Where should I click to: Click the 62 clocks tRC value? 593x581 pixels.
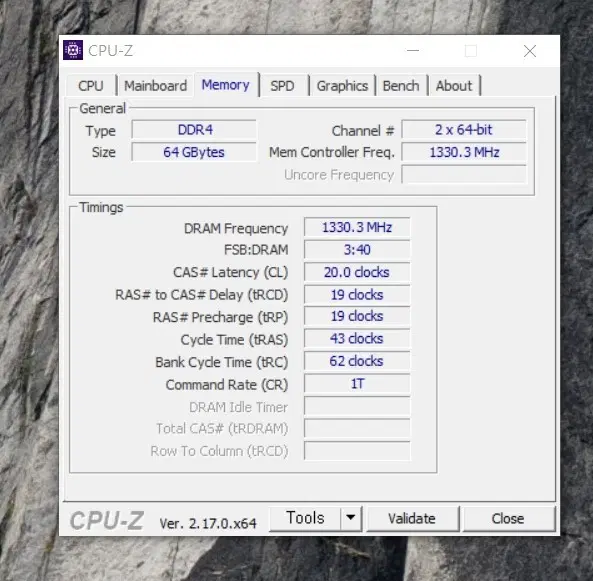357,361
